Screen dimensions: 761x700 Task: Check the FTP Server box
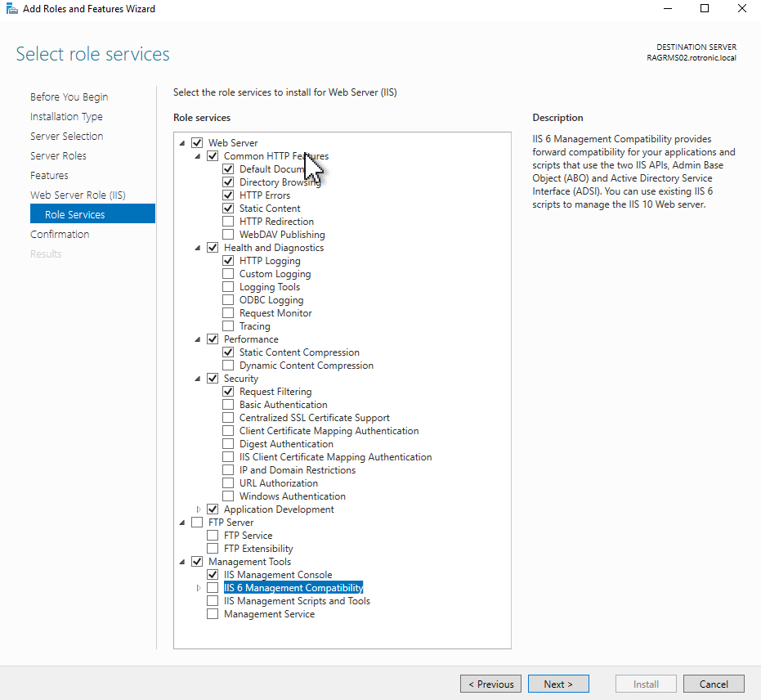tap(197, 523)
